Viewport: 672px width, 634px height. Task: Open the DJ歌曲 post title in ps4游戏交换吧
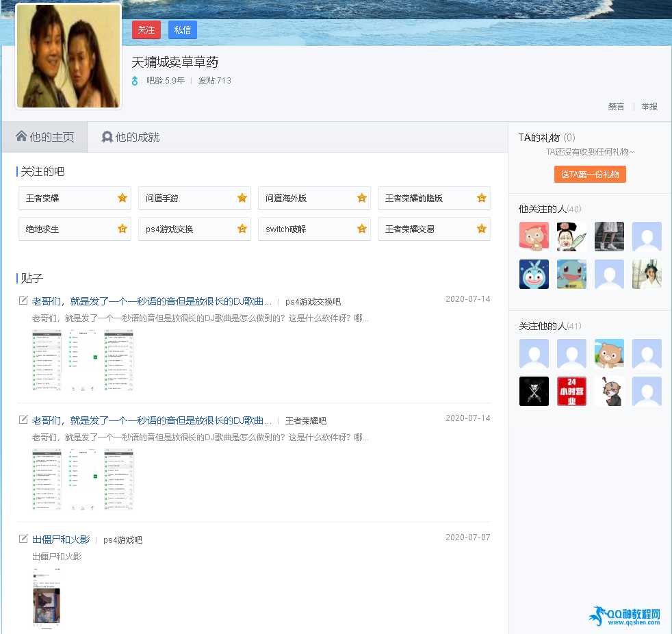[x=152, y=301]
